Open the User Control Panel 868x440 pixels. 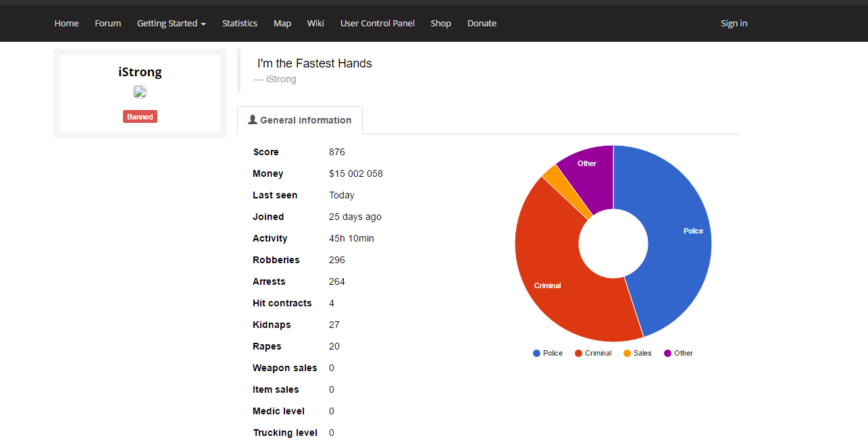pyautogui.click(x=378, y=23)
